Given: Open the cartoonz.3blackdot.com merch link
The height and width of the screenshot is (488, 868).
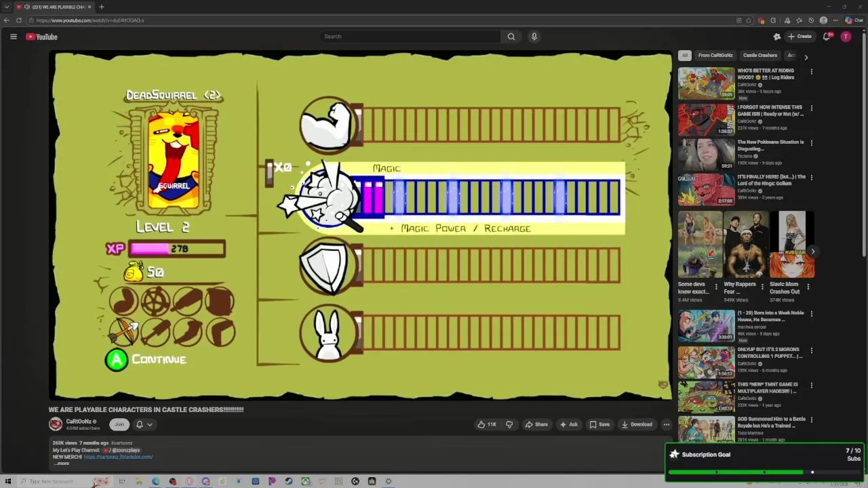Looking at the screenshot, I should click(118, 457).
